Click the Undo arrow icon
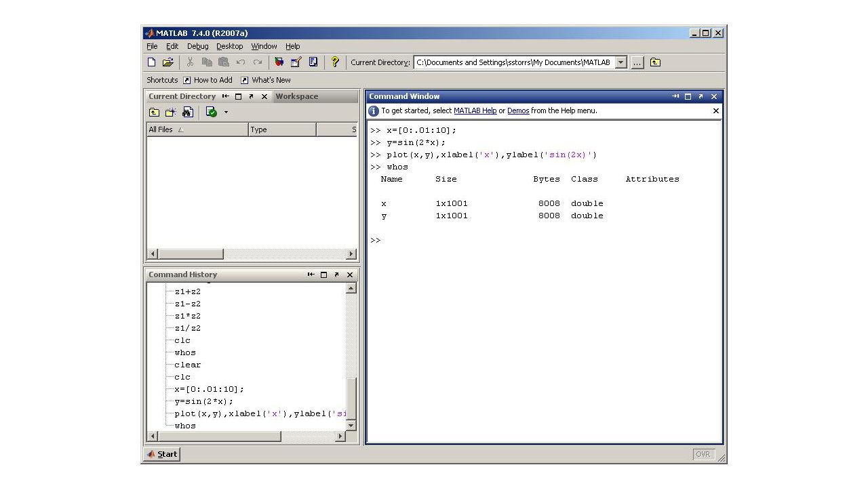This screenshot has height=488, width=868. [x=241, y=62]
